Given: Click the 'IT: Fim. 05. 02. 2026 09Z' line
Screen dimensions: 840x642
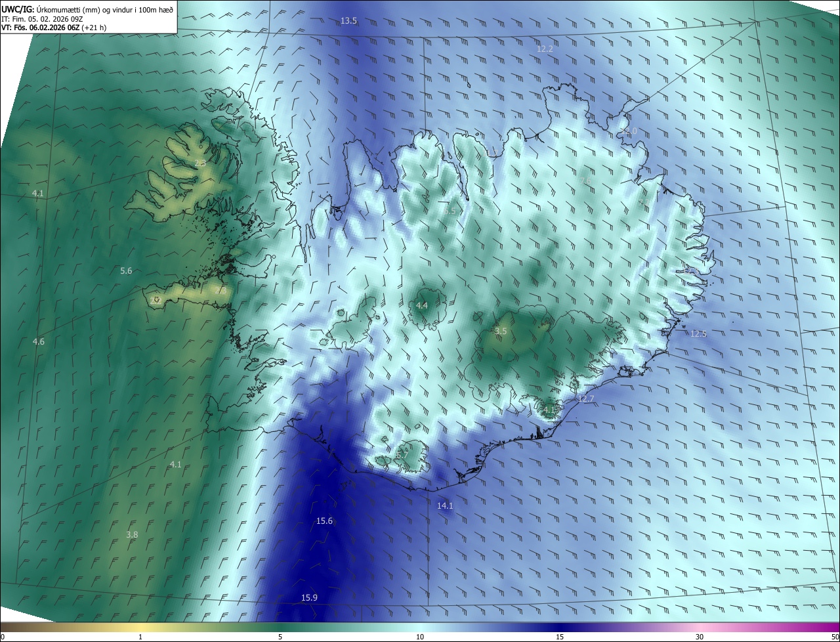Looking at the screenshot, I should [x=43, y=19].
